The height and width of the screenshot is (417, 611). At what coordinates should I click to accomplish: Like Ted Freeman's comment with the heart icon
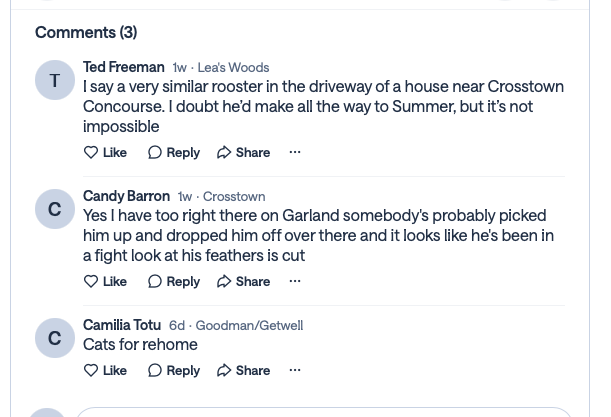click(91, 152)
